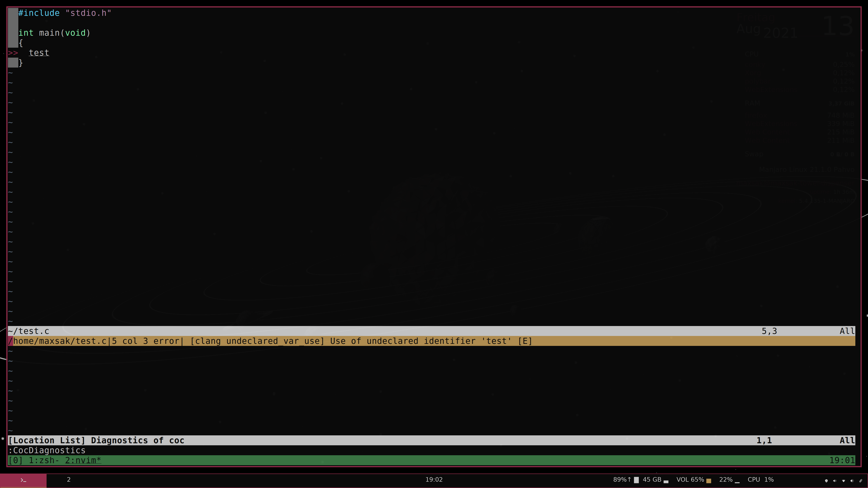The image size is (868, 488).
Task: Switch to tmux window 1:zsh
Action: pyautogui.click(x=44, y=460)
